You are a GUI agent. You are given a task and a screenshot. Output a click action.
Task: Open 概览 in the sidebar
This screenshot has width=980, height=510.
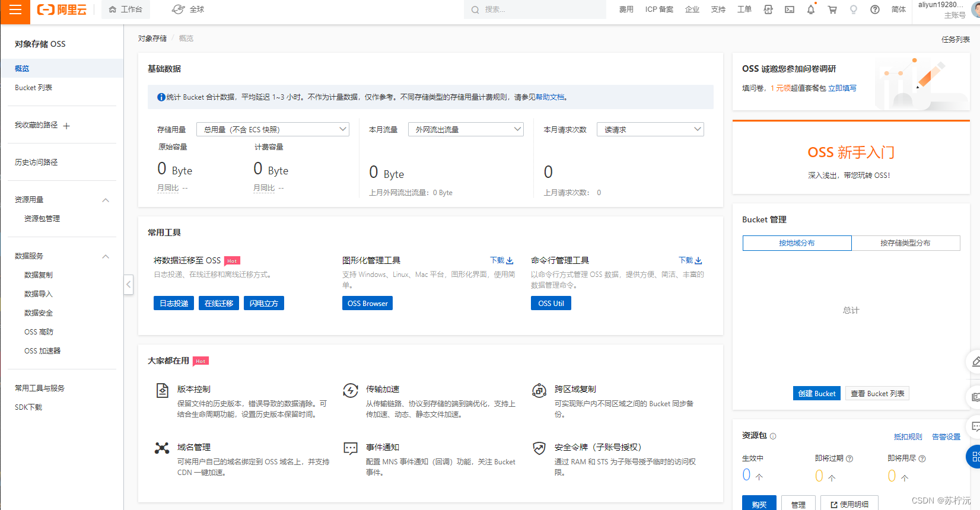pos(62,68)
